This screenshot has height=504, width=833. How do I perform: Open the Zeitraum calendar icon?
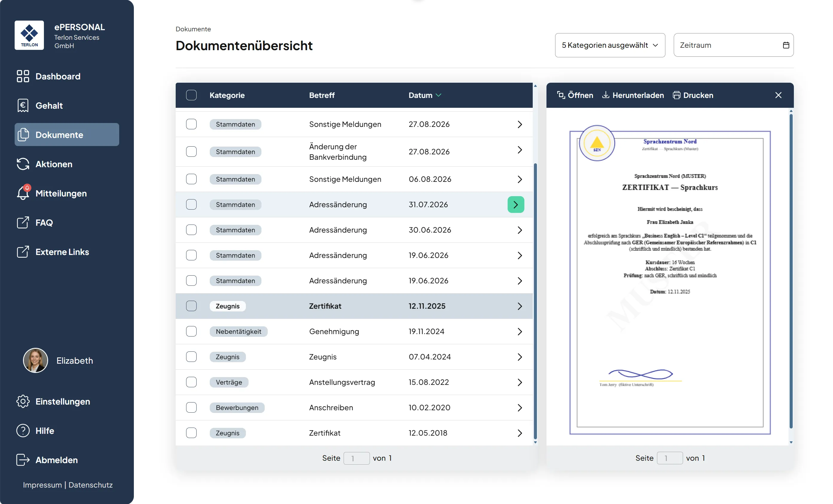click(786, 45)
